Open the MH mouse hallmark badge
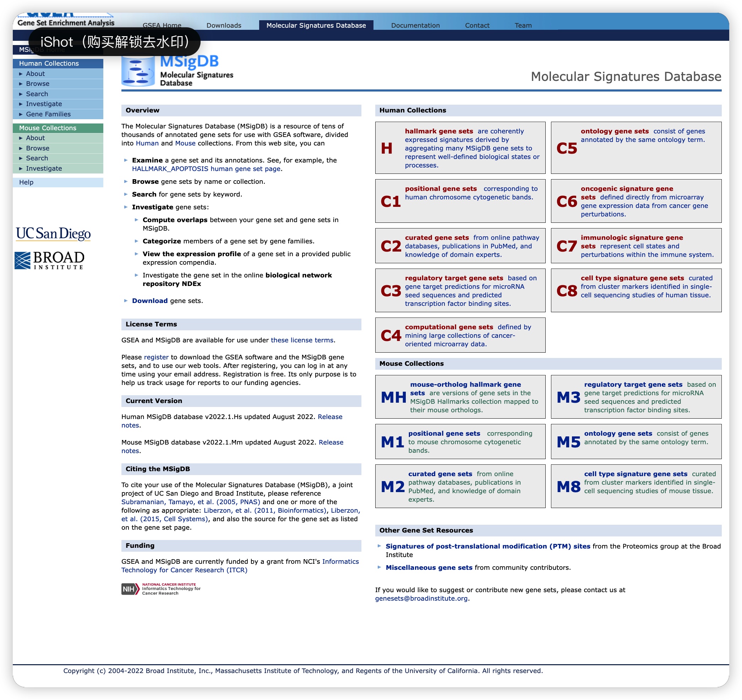Viewport: 742px width, 700px height. coord(393,397)
